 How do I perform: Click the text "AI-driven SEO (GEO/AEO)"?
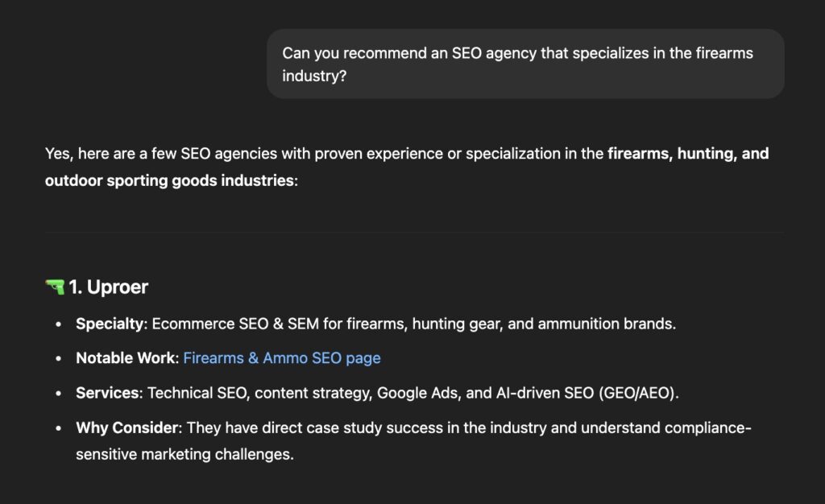pyautogui.click(x=586, y=393)
